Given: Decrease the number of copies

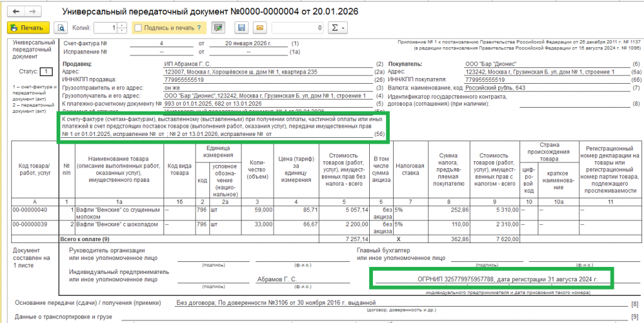Looking at the screenshot, I should click(x=122, y=31).
